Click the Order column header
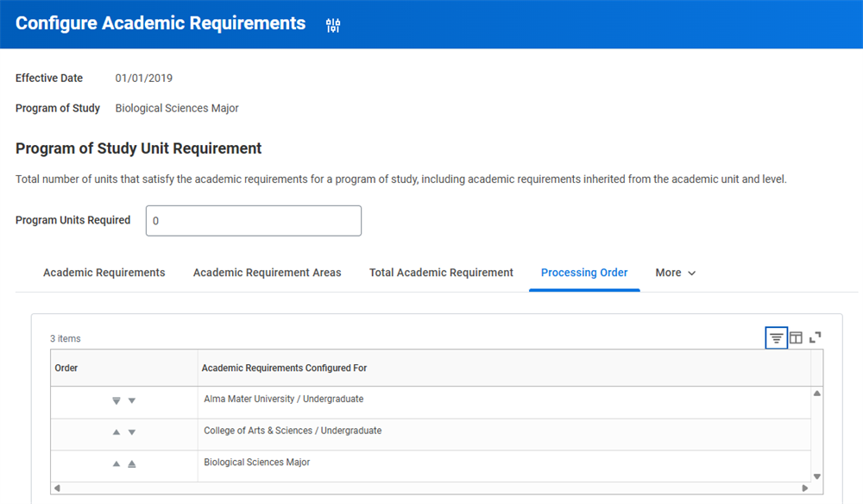Viewport: 863px width, 504px height. click(x=123, y=369)
